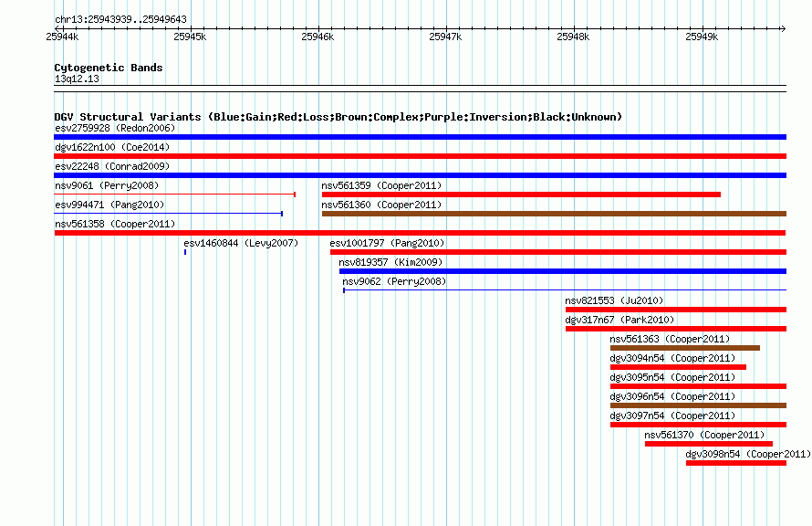The width and height of the screenshot is (812, 526).
Task: Click the 25946k ruler tick label
Action: click(318, 37)
